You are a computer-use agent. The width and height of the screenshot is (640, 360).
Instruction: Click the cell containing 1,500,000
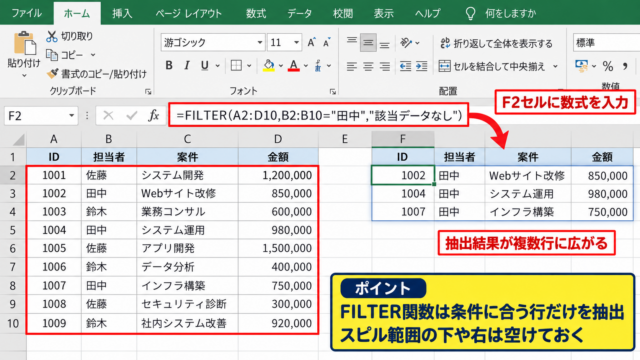pos(278,248)
